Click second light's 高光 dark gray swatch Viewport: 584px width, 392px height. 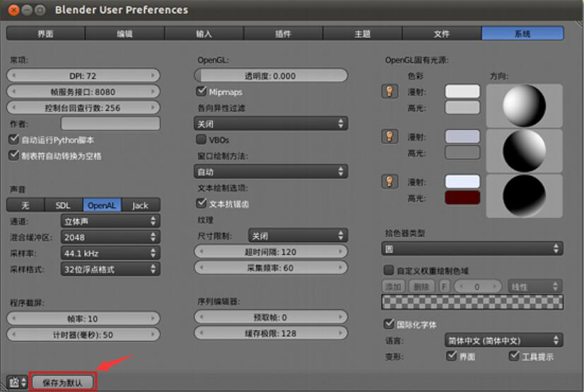462,153
